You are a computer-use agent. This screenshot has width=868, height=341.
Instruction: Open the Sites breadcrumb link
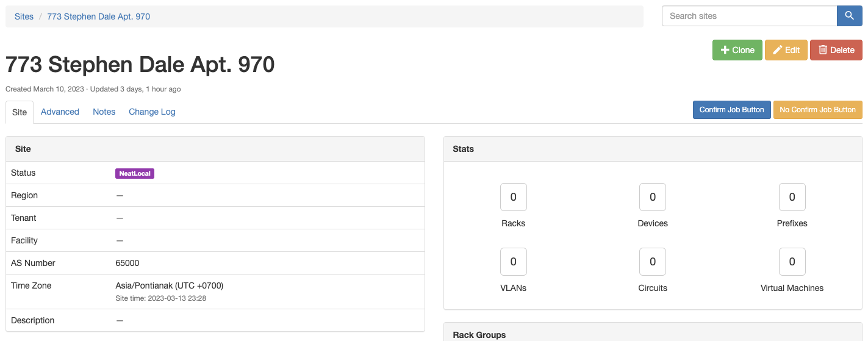(24, 16)
